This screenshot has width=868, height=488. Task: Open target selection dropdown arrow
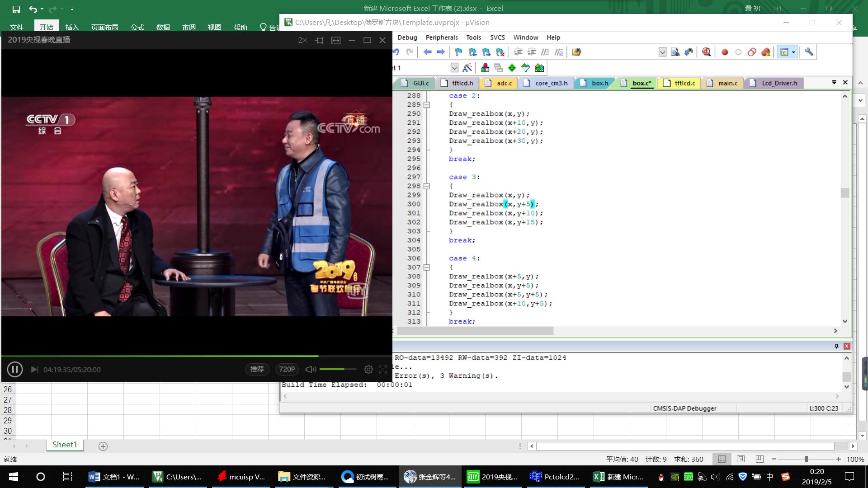(454, 68)
